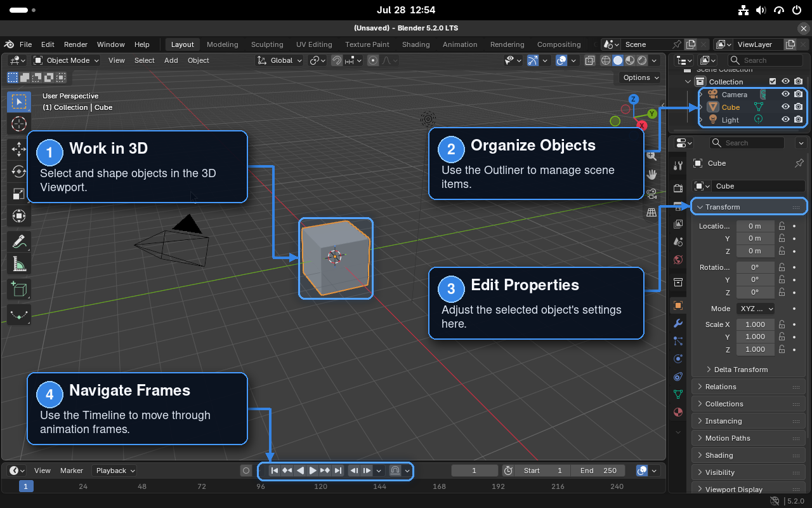Select the Annotate tool
This screenshot has height=508, width=812.
pyautogui.click(x=19, y=241)
